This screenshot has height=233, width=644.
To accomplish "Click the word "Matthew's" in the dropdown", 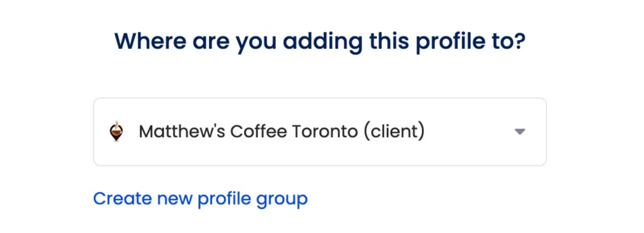I will pos(182,131).
